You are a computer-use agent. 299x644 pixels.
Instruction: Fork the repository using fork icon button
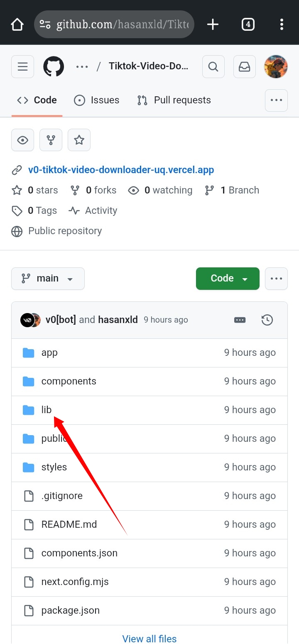coord(51,140)
